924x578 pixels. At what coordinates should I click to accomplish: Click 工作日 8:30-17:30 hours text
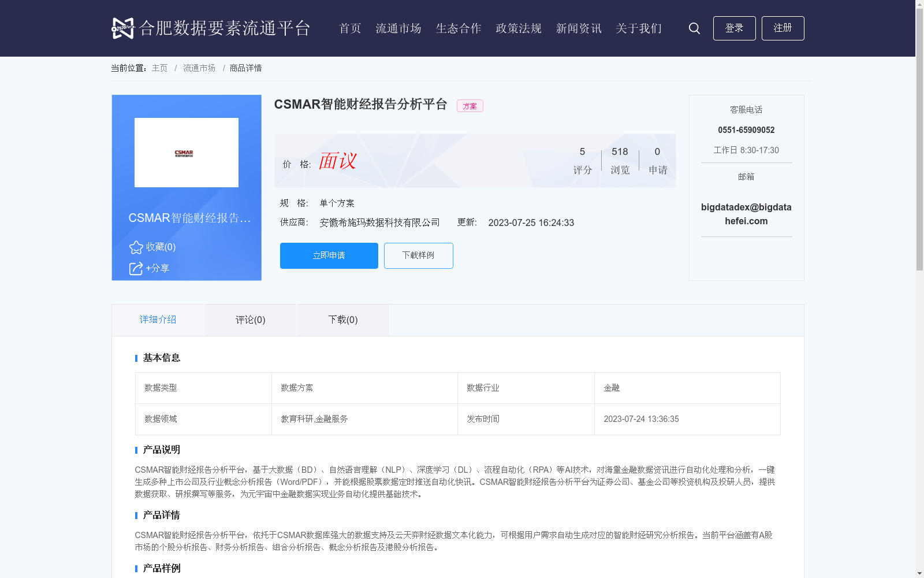pos(746,150)
